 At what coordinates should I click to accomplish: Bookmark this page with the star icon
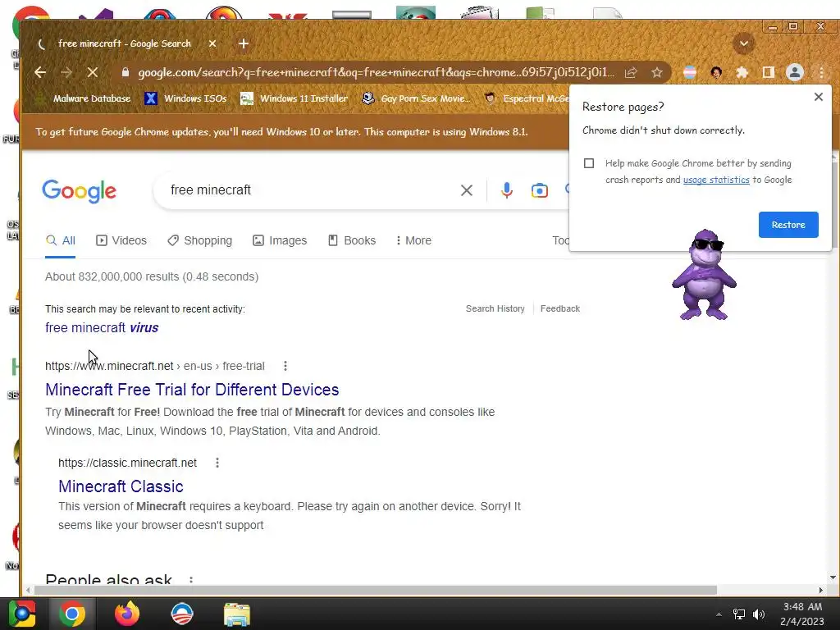[657, 72]
